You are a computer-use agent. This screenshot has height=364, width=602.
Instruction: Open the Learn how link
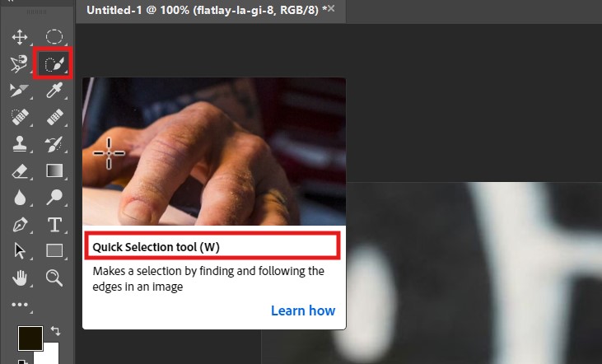coord(303,310)
